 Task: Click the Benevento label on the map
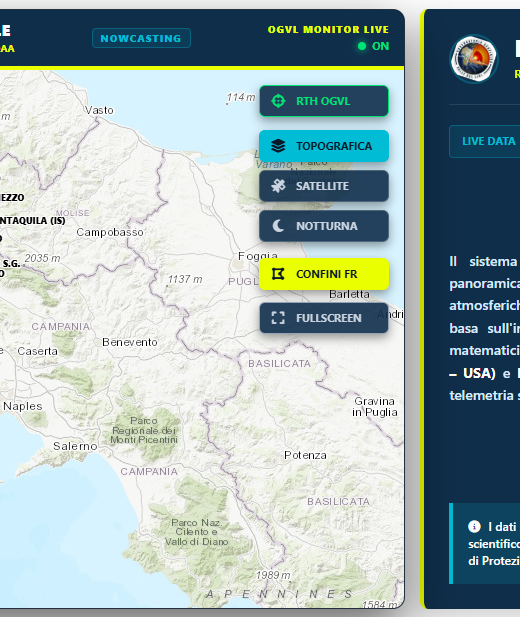(x=130, y=342)
